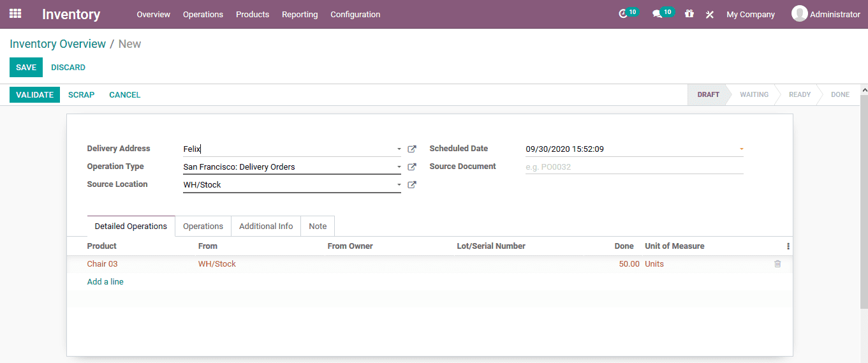Viewport: 868px width, 363px height.
Task: Open external link for Source Location
Action: click(x=412, y=185)
